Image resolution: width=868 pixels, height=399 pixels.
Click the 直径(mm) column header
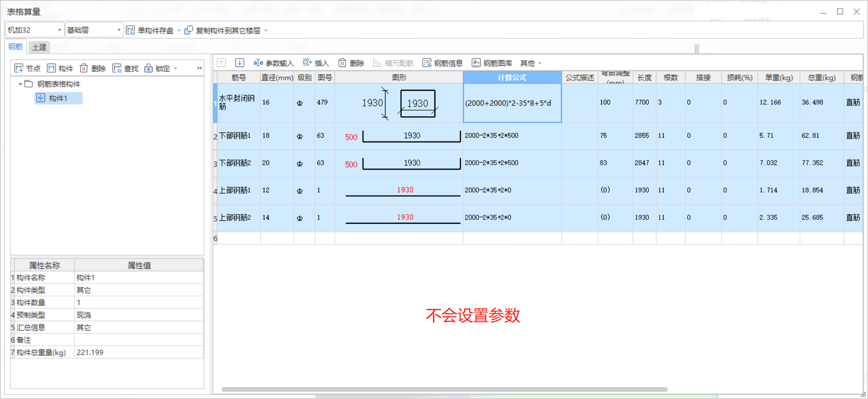[277, 77]
